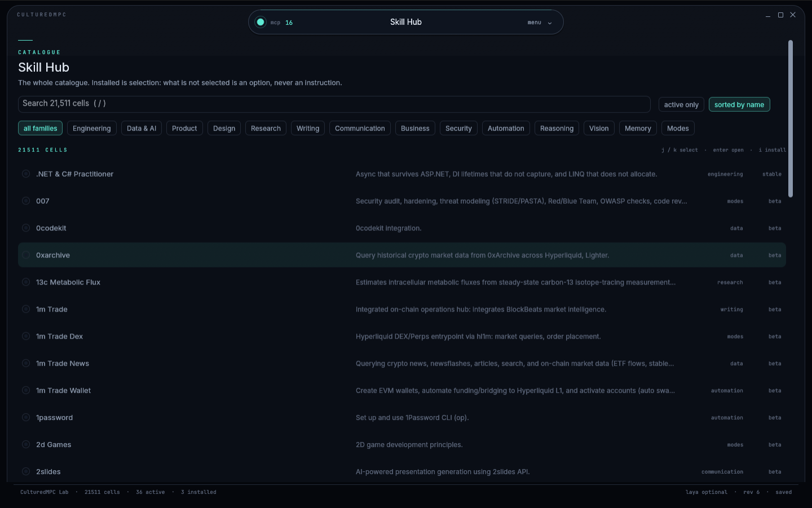Toggle install circle for 13c Metabolic Flux
The height and width of the screenshot is (508, 812).
coord(26,282)
